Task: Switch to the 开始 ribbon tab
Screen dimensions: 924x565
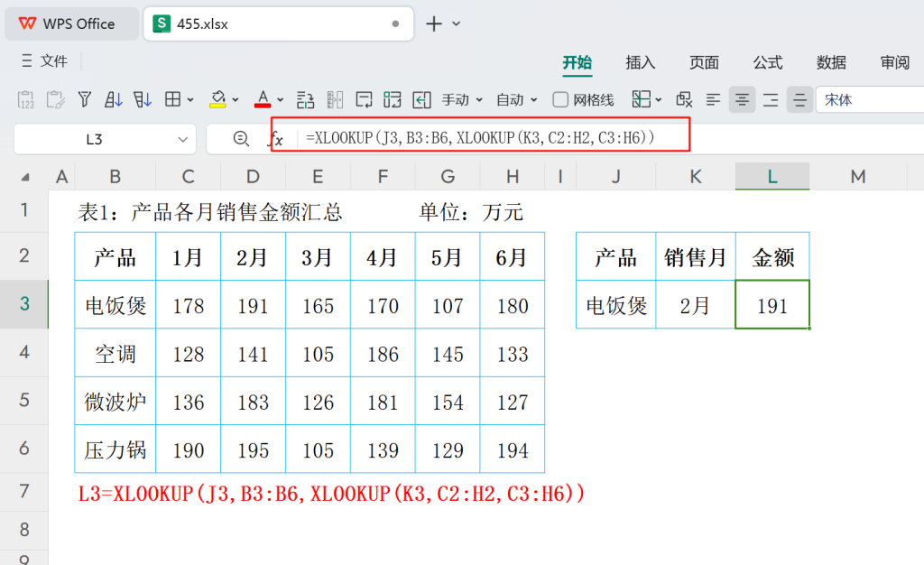Action: 577,62
